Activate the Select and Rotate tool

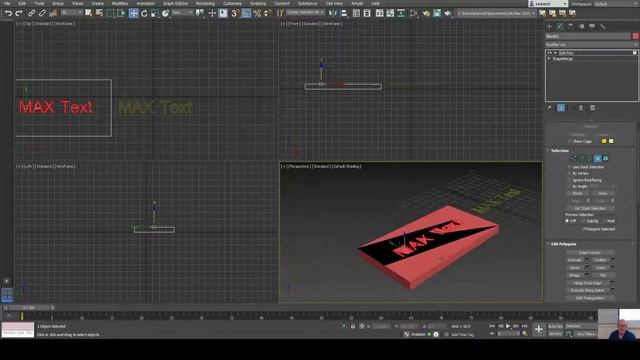tap(144, 13)
